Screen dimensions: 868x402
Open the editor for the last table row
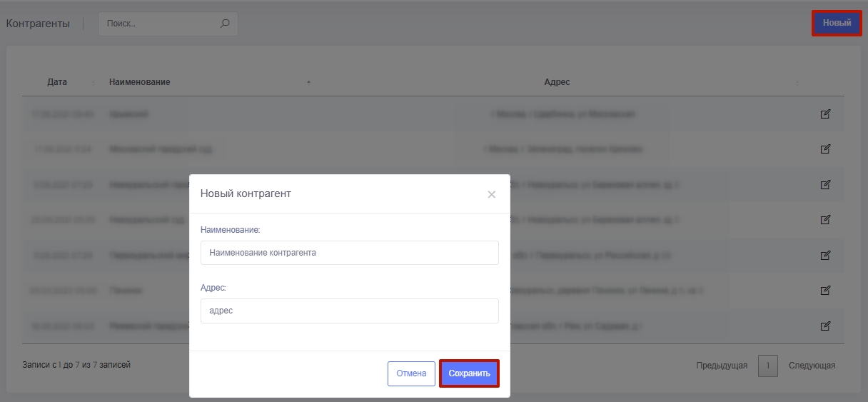click(825, 326)
